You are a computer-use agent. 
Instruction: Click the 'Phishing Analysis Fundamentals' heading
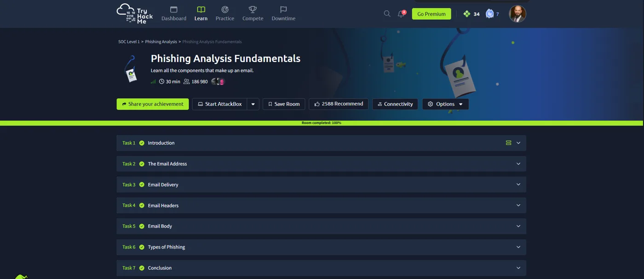(225, 58)
